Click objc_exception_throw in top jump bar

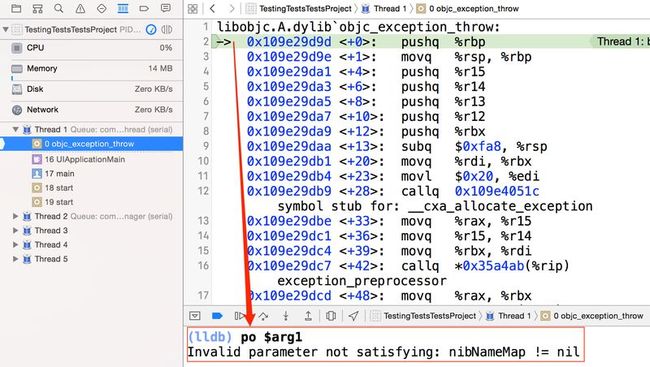tap(468, 9)
